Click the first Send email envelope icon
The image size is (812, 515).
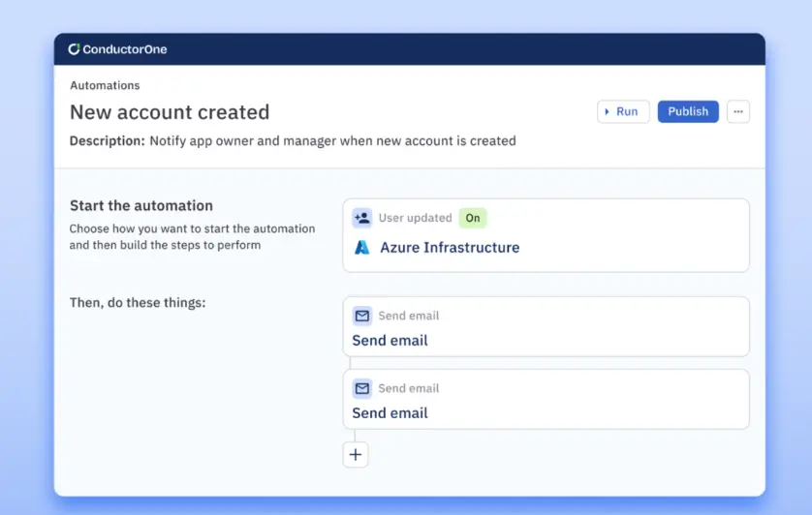(362, 316)
